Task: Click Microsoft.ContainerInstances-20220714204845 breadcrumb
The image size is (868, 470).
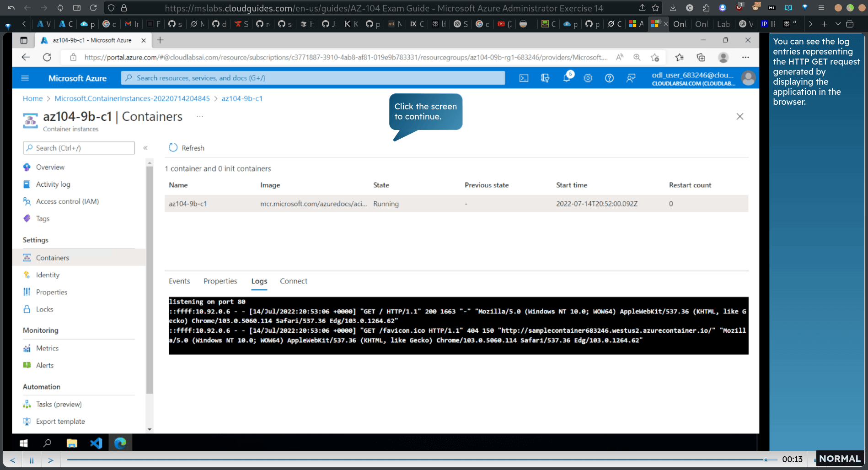Action: pyautogui.click(x=132, y=98)
